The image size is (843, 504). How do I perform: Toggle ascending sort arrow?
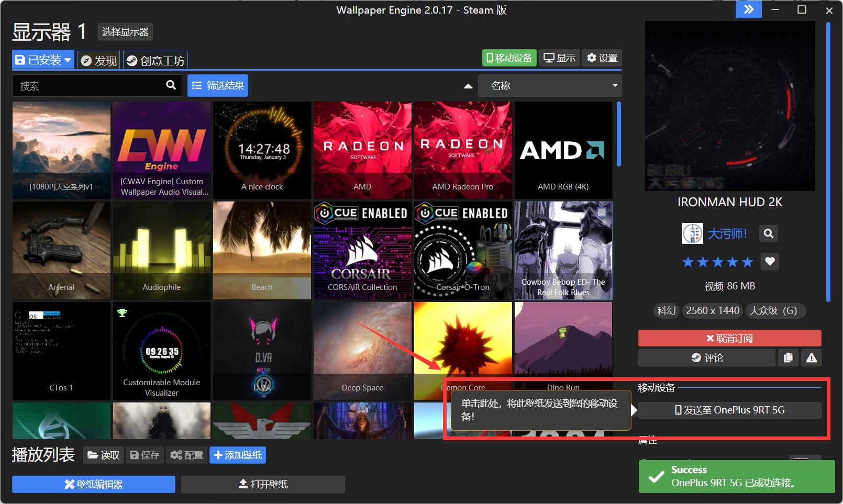point(468,86)
